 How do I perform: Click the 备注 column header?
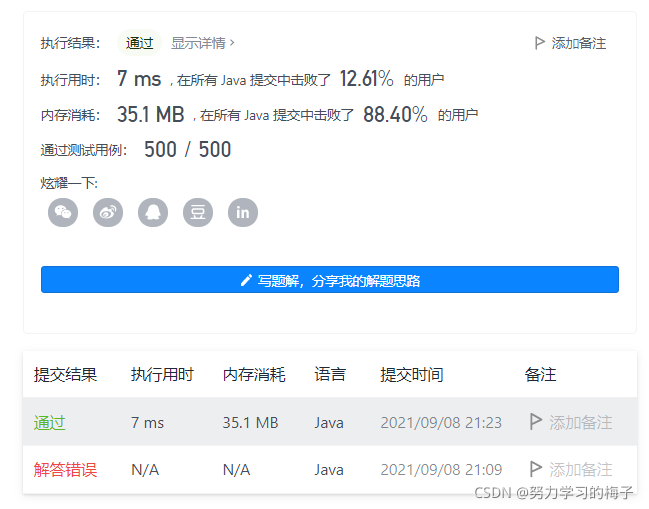pos(541,375)
